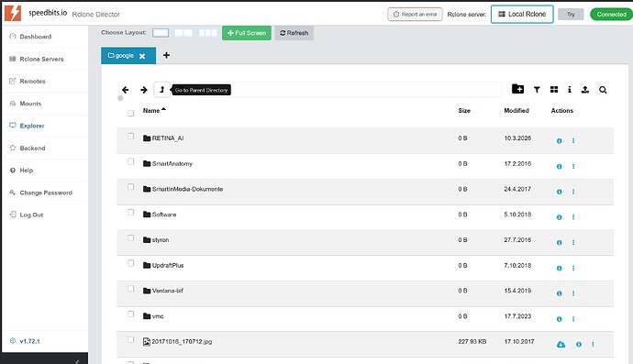
Task: Download 20171016_170712.jpg via cloud icon
Action: click(561, 344)
